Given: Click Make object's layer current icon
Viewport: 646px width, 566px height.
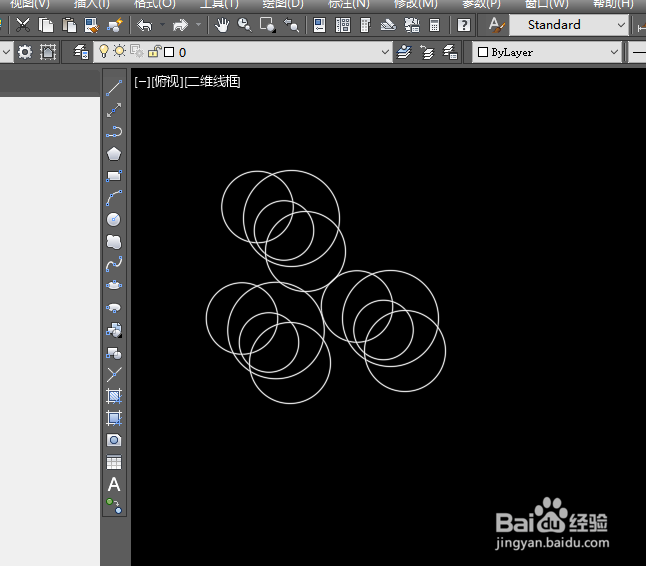Looking at the screenshot, I should tap(404, 52).
